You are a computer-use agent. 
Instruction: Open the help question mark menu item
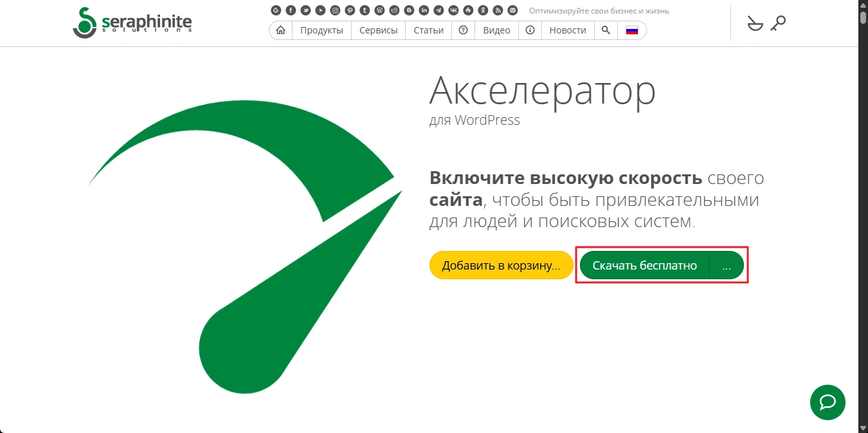463,30
